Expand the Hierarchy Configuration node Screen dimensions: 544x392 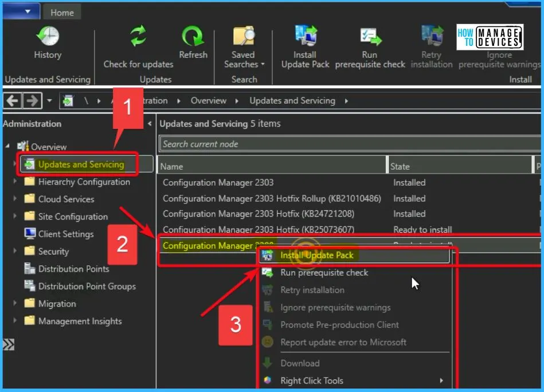pos(14,181)
